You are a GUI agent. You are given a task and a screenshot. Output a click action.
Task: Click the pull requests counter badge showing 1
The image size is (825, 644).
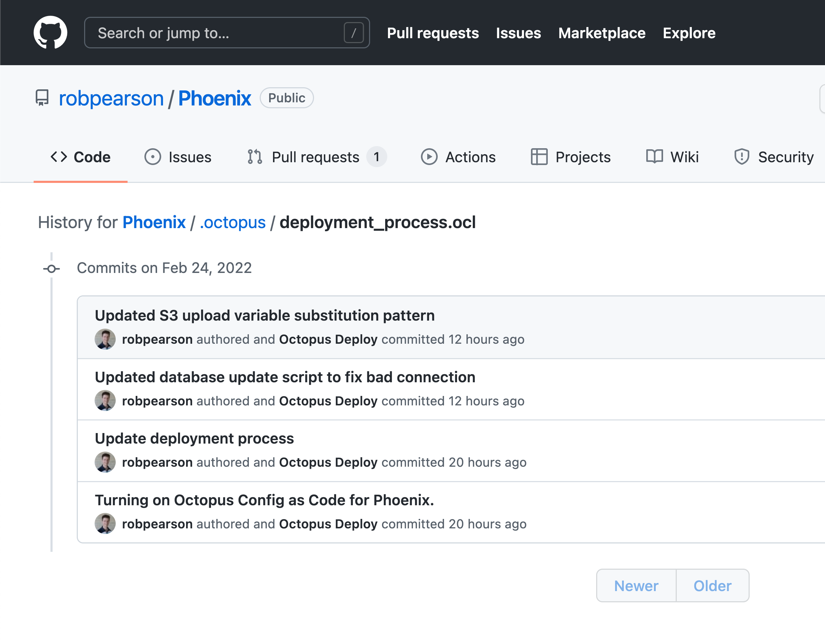click(x=377, y=157)
